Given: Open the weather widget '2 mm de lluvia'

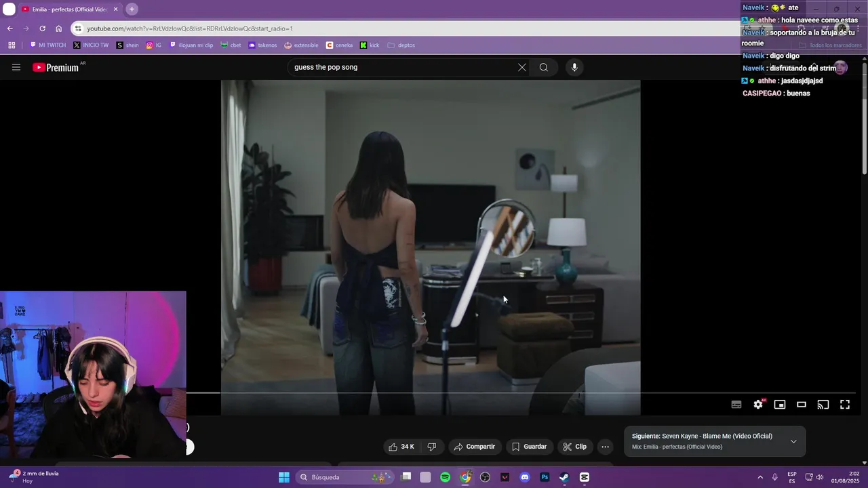Looking at the screenshot, I should (x=34, y=477).
